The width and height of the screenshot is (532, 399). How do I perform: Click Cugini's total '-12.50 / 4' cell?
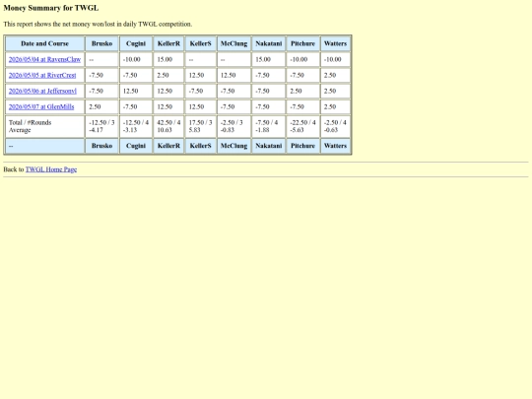136,126
